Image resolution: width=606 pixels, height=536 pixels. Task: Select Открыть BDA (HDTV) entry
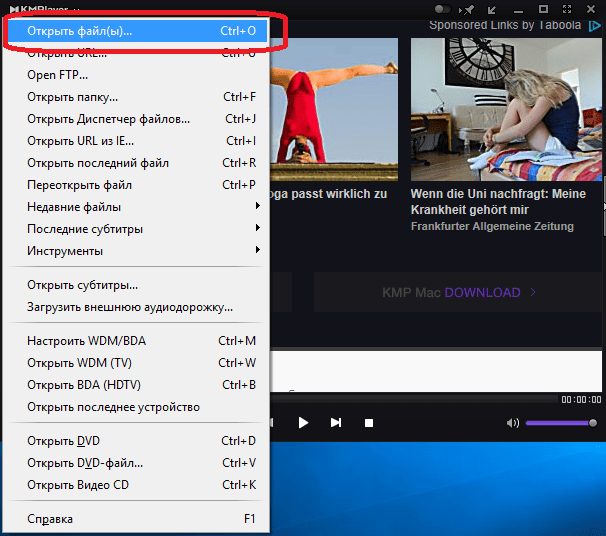(x=138, y=385)
